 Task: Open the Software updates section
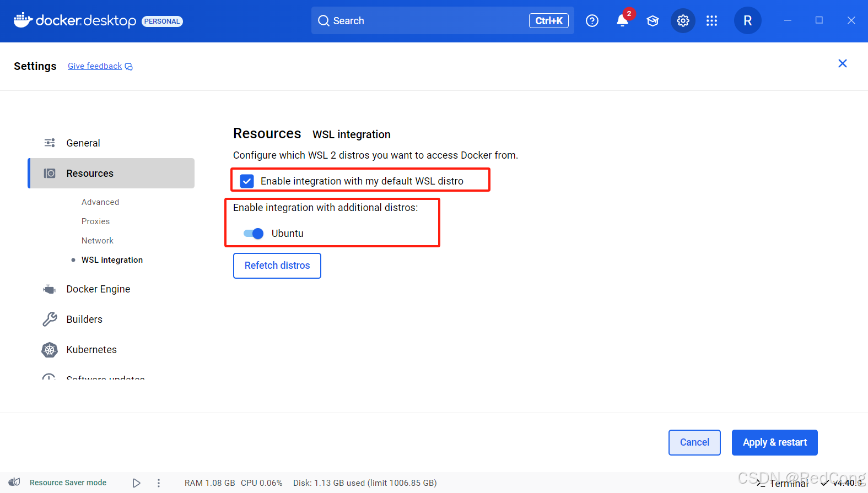point(105,378)
